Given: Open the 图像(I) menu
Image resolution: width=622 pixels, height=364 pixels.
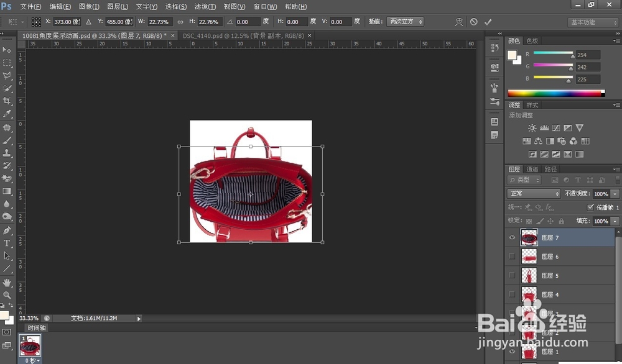Looking at the screenshot, I should coord(89,7).
